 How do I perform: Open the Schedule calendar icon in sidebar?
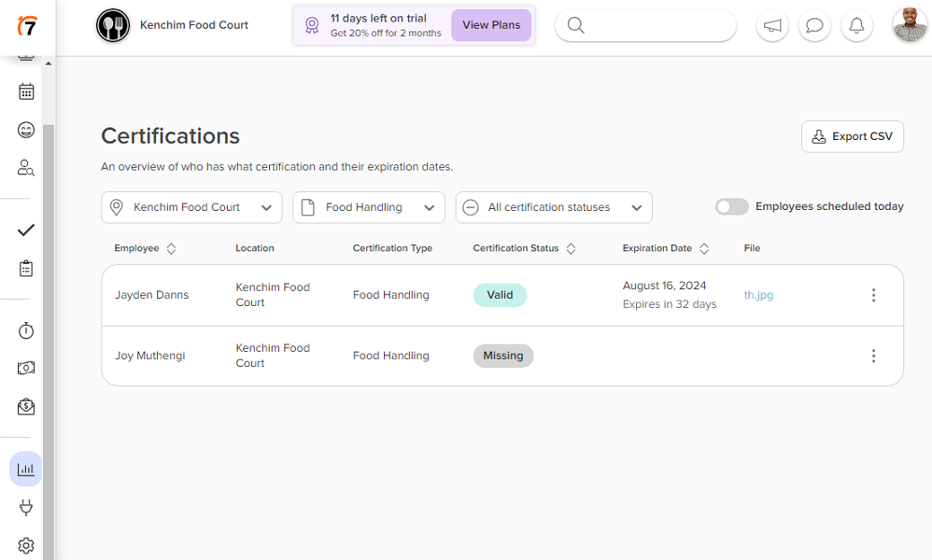pos(26,91)
